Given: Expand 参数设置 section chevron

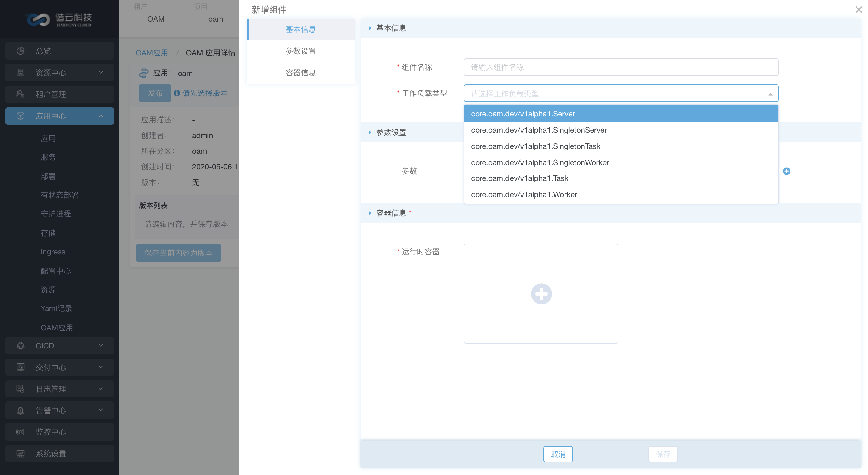Looking at the screenshot, I should tap(369, 132).
